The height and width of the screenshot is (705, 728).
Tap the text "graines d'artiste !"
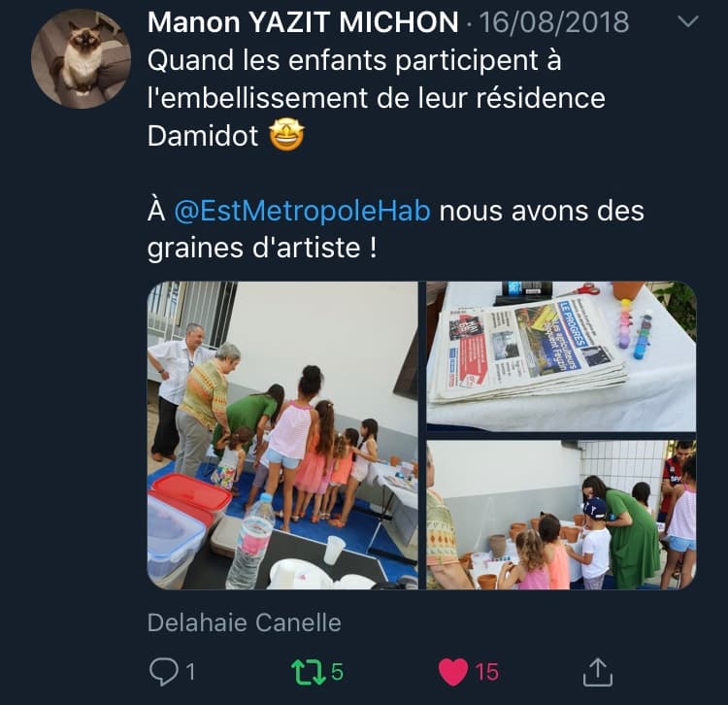pos(262,248)
